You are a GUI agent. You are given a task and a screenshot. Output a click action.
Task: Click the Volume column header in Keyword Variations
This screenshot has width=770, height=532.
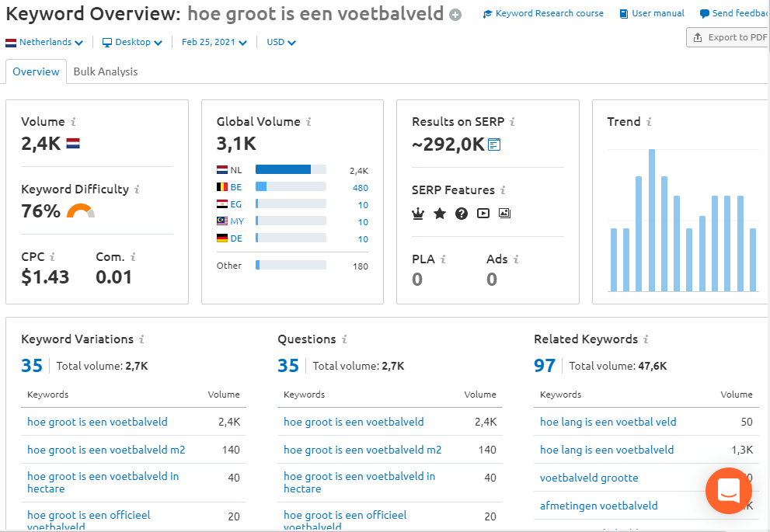pyautogui.click(x=224, y=395)
